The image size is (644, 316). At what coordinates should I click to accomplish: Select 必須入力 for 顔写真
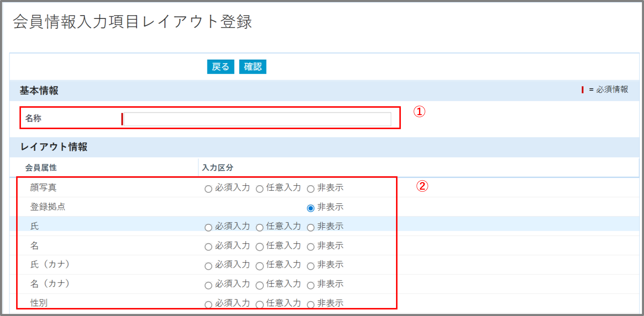208,189
